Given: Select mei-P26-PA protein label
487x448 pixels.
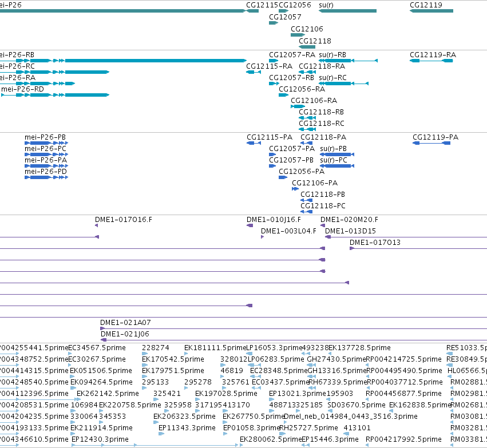Looking at the screenshot, I should pyautogui.click(x=46, y=160).
